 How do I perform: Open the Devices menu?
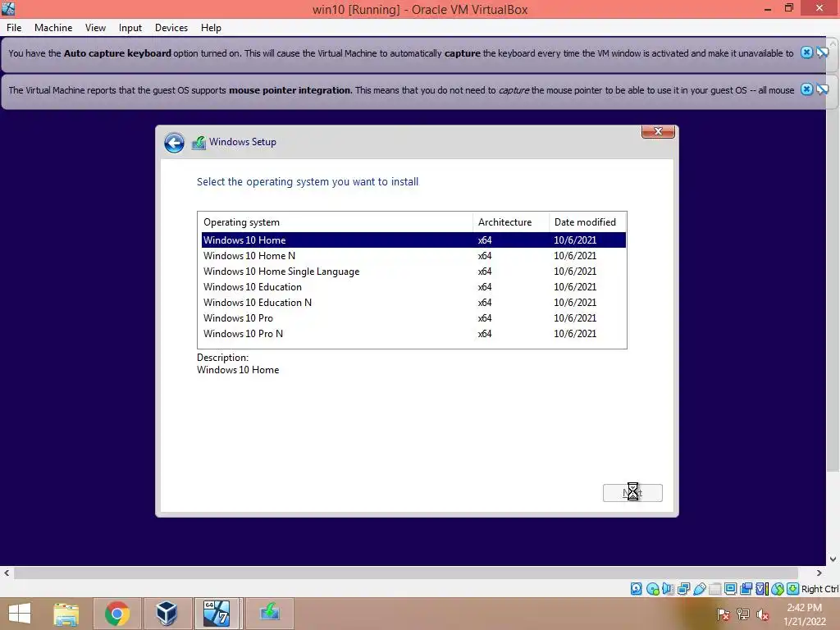[171, 28]
